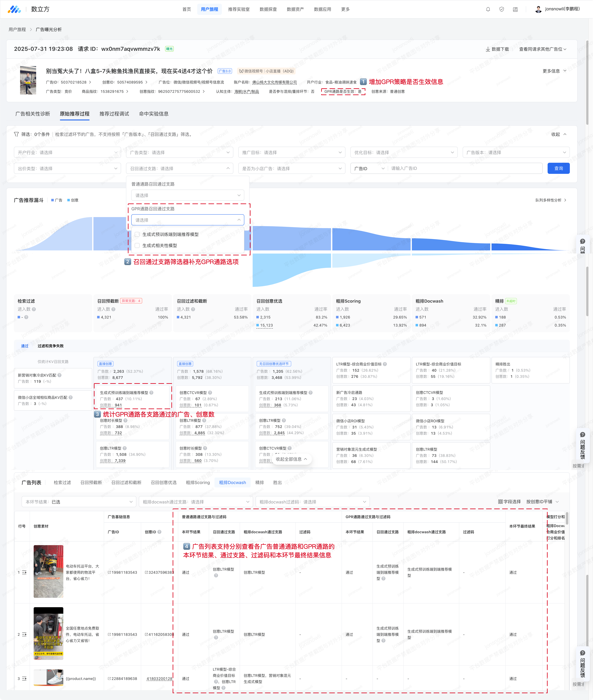Toggle the row 1 expand icon in table

click(x=24, y=572)
